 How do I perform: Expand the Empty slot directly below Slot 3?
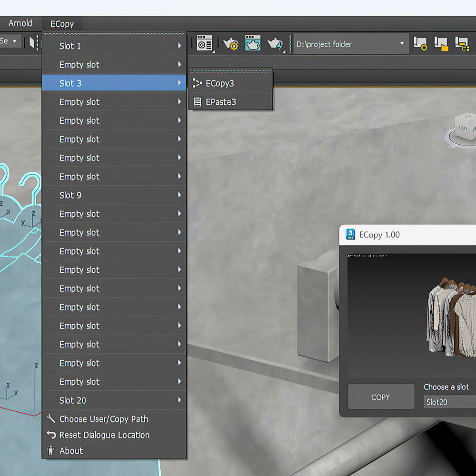114,102
